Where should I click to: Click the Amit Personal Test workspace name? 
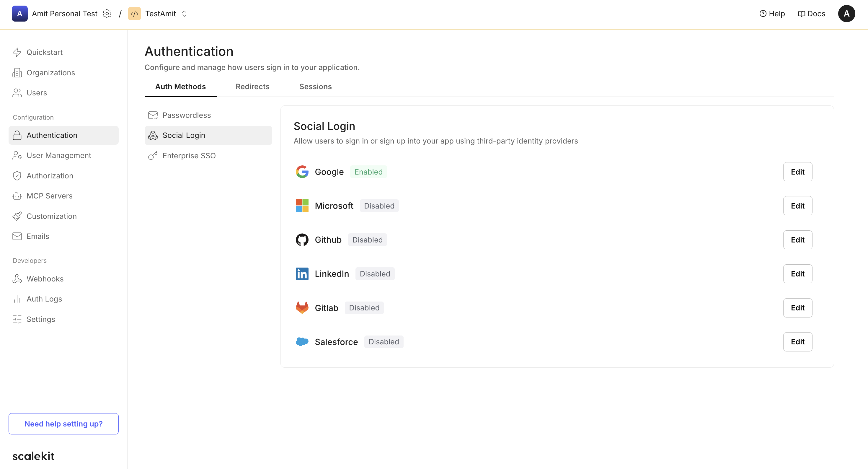[x=65, y=14]
